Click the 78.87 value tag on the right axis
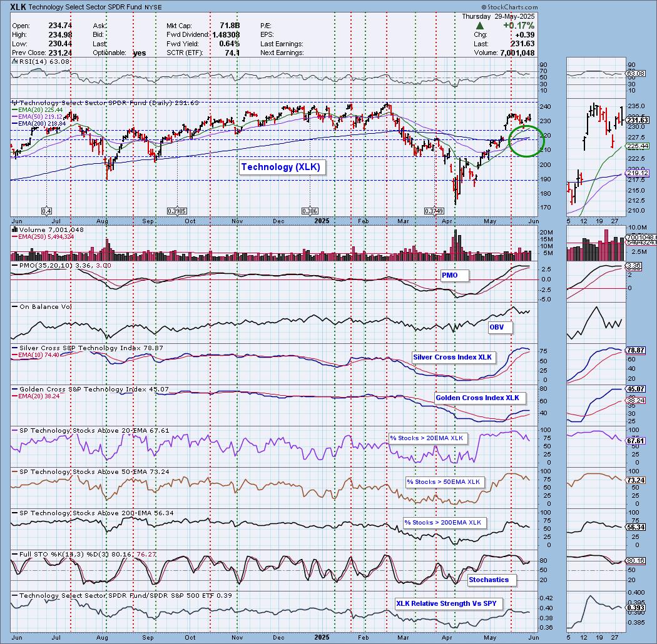 coord(636,350)
